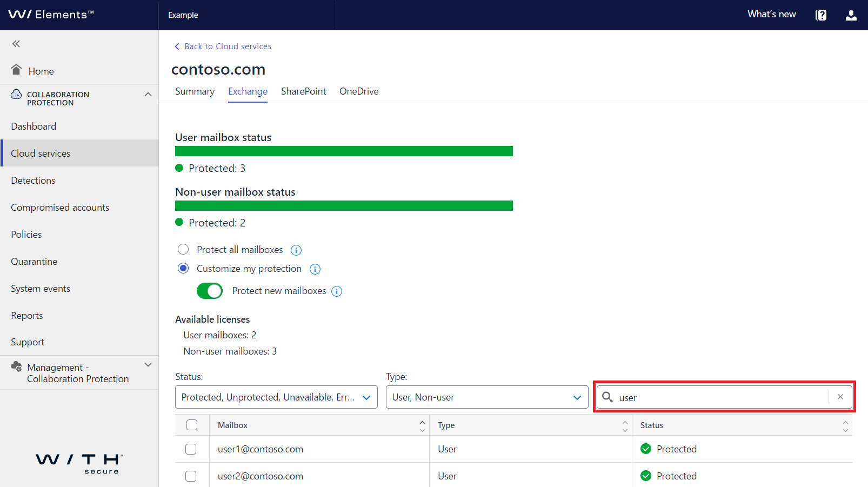Open the user account profile icon

(x=851, y=15)
